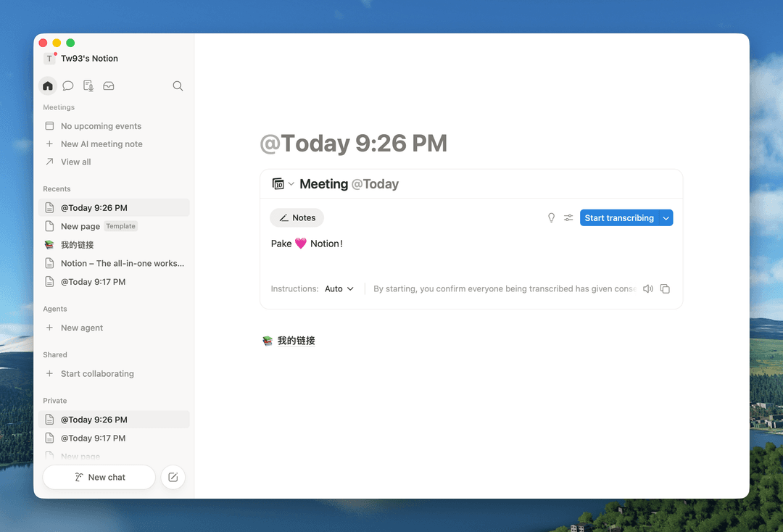This screenshot has height=532, width=783.
Task: Click the page icon beside New page Template
Action: coord(49,226)
